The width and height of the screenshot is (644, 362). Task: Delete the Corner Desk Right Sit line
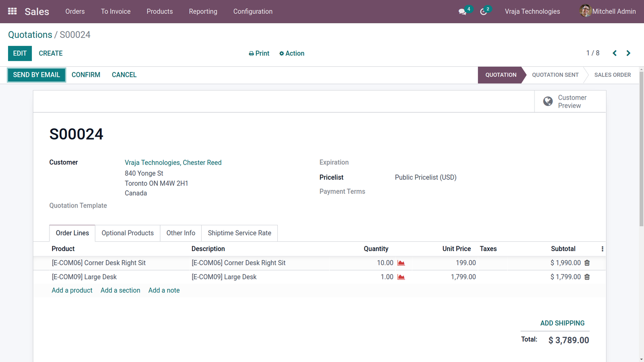tap(587, 263)
